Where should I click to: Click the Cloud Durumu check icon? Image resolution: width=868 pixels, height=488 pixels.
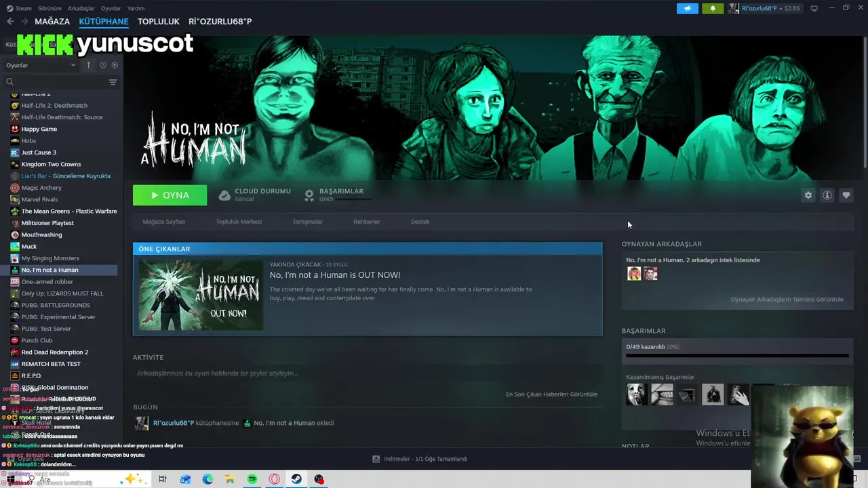click(x=224, y=195)
